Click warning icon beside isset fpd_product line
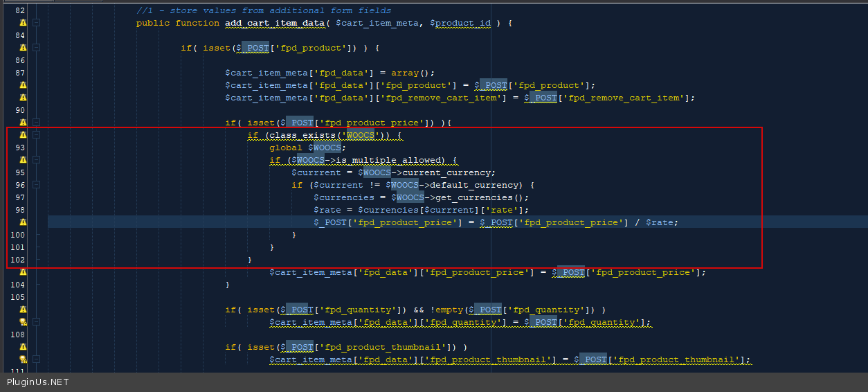 [x=23, y=48]
